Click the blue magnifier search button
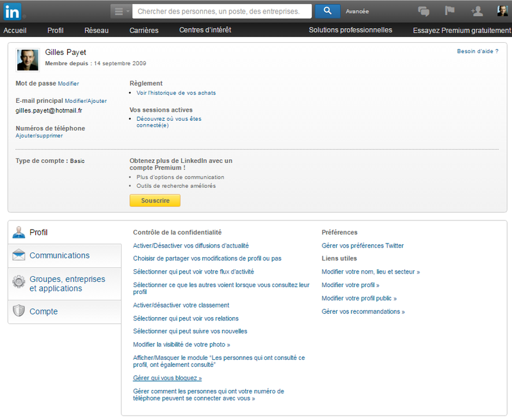This screenshot has width=512, height=420. click(x=328, y=11)
